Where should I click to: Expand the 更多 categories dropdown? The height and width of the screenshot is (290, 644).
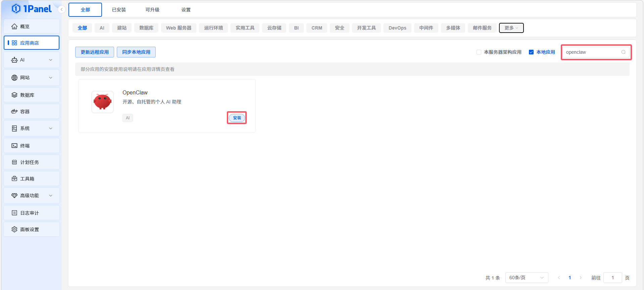point(511,28)
